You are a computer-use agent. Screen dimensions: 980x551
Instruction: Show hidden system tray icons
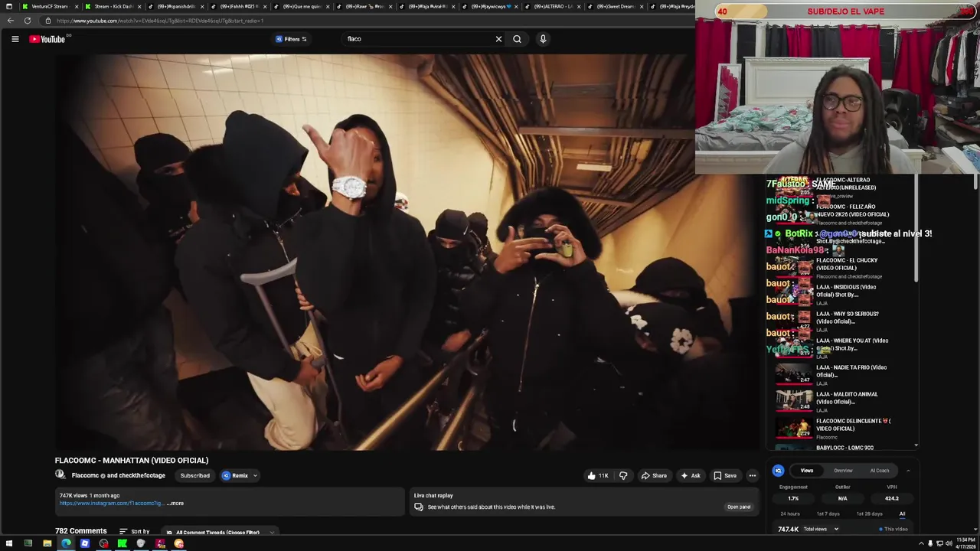click(920, 543)
